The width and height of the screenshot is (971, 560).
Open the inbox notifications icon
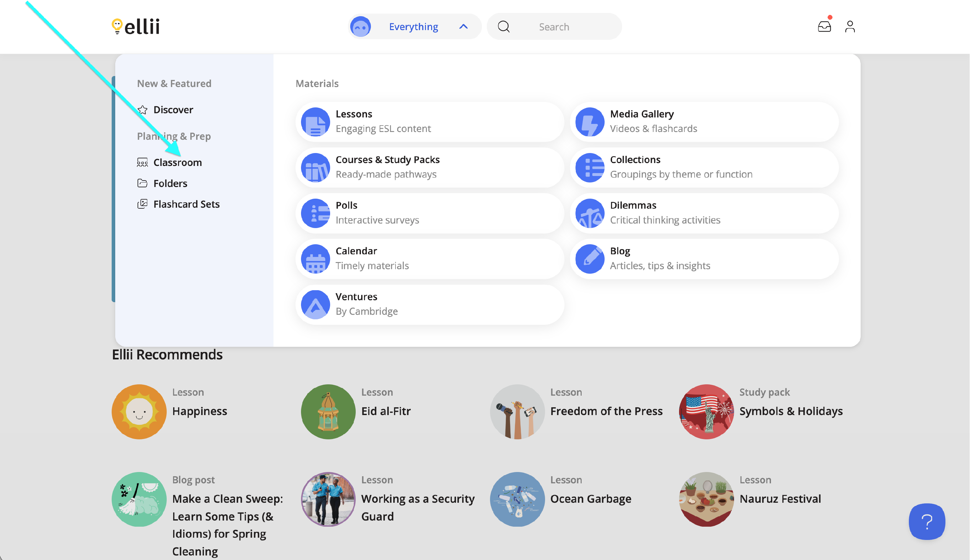click(x=824, y=27)
